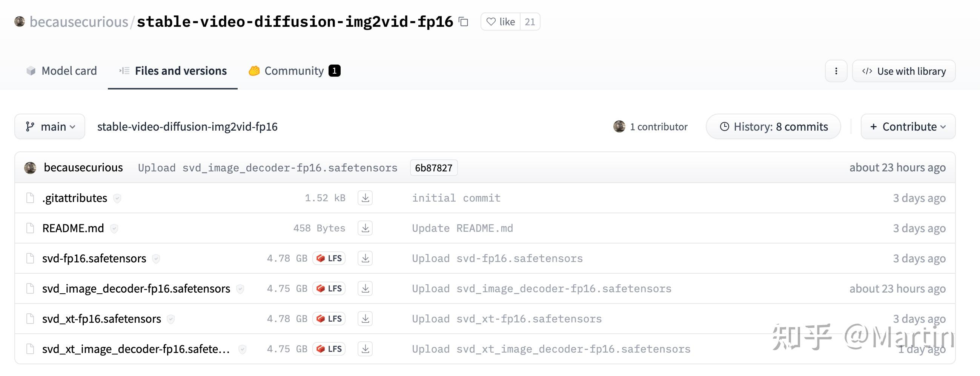Download svd_xt-fp16.safetensors using the download icon
Viewport: 980px width, 376px height.
tap(365, 319)
